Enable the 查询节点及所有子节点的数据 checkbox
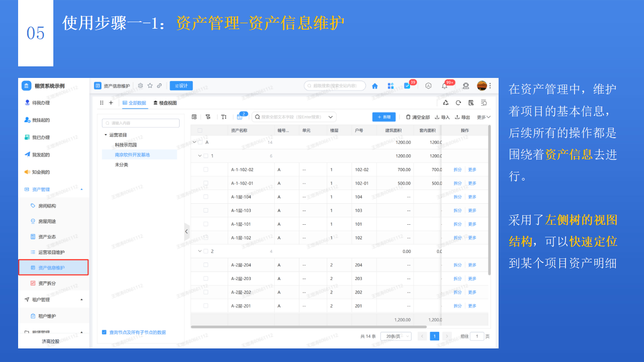This screenshot has height=362, width=644. tap(104, 332)
